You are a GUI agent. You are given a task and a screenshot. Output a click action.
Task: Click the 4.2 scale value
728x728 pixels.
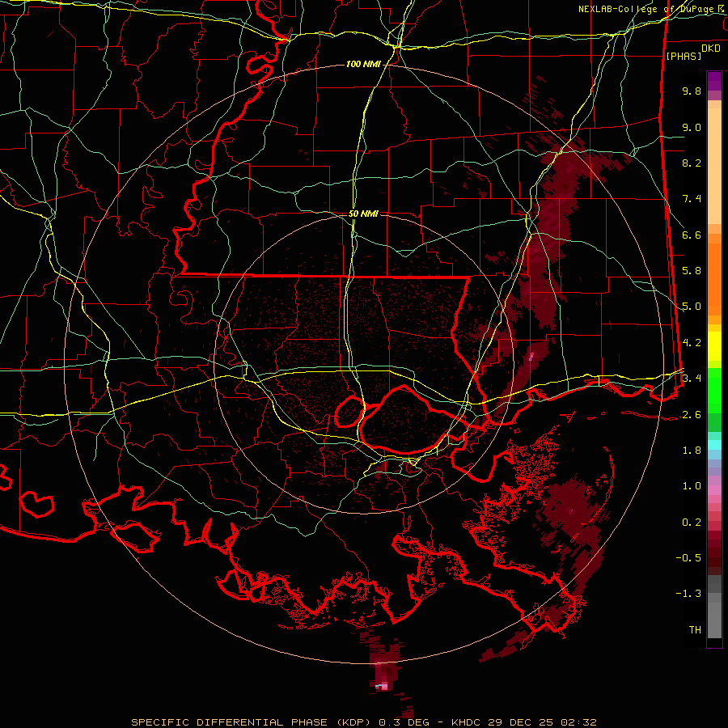[x=692, y=343]
